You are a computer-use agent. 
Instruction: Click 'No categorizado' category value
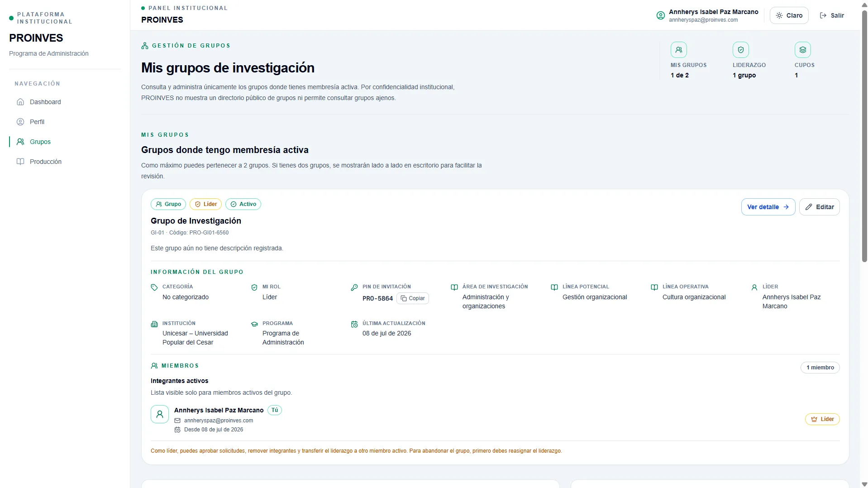click(186, 297)
